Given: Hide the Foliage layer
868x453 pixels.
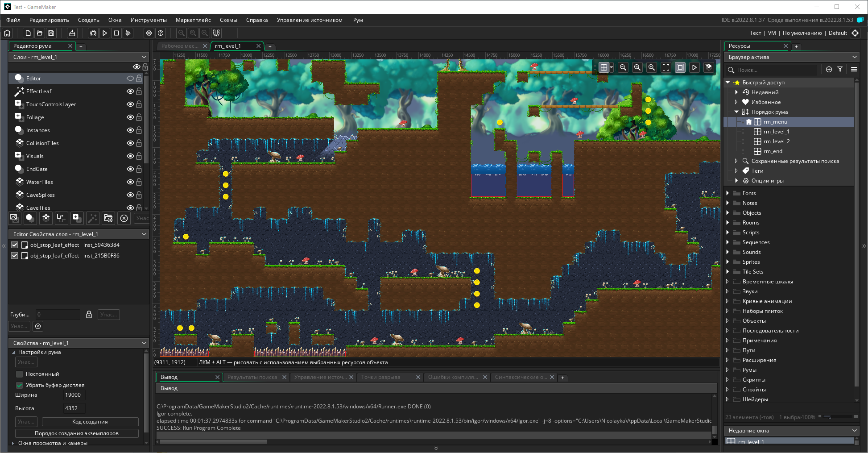Looking at the screenshot, I should (130, 117).
